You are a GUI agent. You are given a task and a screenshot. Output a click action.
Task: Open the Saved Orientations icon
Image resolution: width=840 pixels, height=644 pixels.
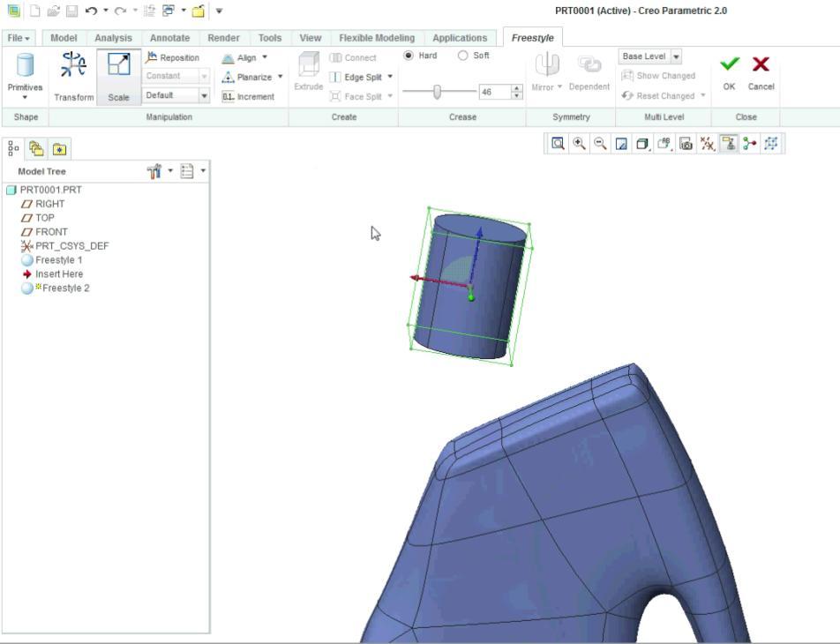[x=664, y=144]
